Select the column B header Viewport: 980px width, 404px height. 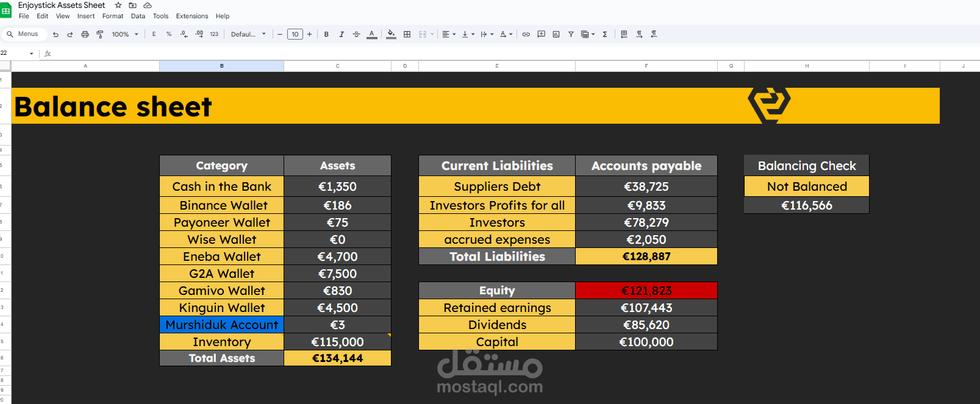pyautogui.click(x=221, y=66)
